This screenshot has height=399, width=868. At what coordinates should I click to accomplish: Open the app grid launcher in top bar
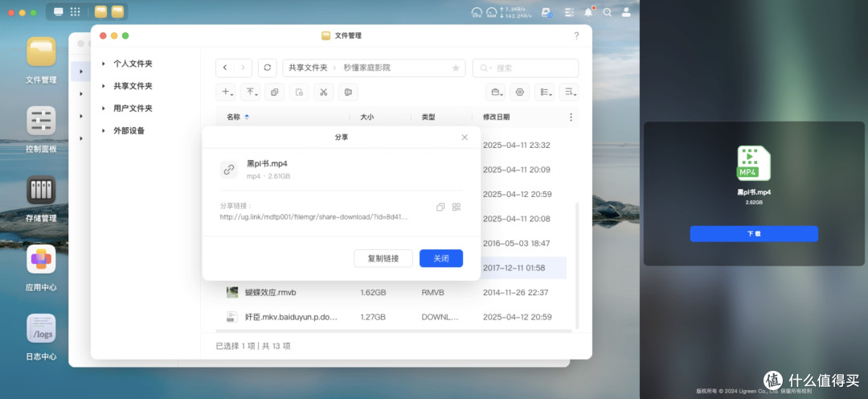pyautogui.click(x=76, y=11)
